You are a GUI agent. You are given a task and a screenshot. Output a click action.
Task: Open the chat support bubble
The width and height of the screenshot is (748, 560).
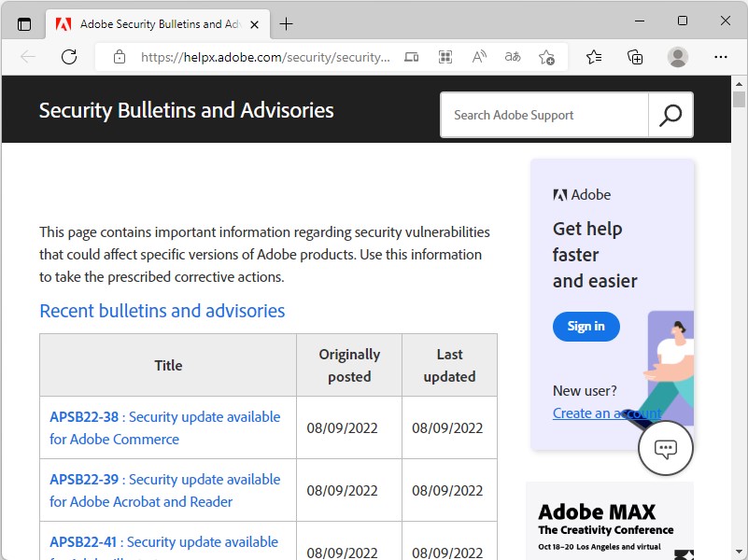[665, 449]
